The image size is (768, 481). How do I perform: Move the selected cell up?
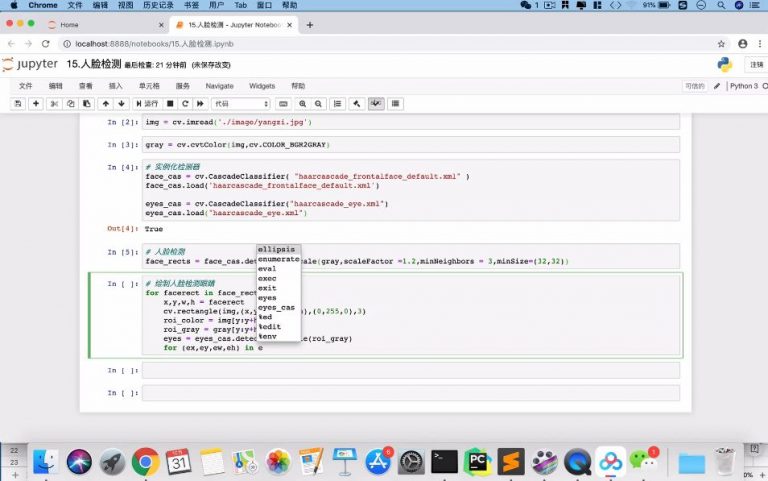coord(105,103)
